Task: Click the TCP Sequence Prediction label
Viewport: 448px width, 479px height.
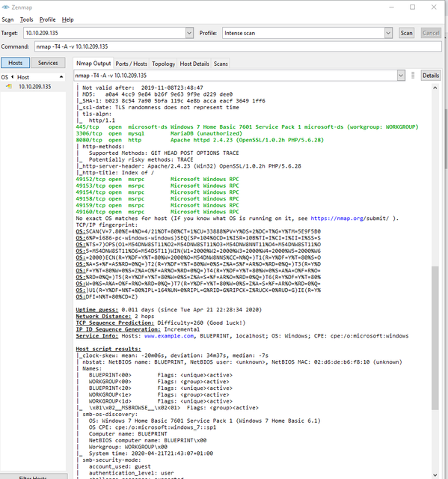Action: 114,323
